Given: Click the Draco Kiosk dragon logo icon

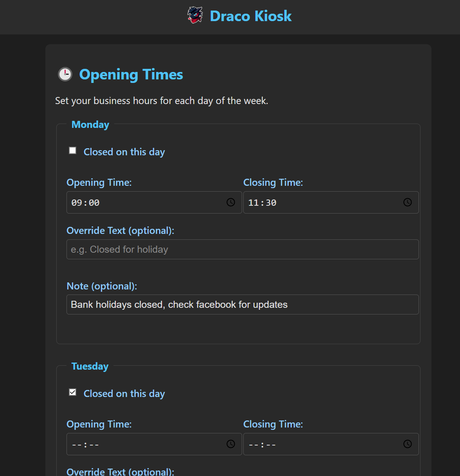Looking at the screenshot, I should pyautogui.click(x=195, y=15).
